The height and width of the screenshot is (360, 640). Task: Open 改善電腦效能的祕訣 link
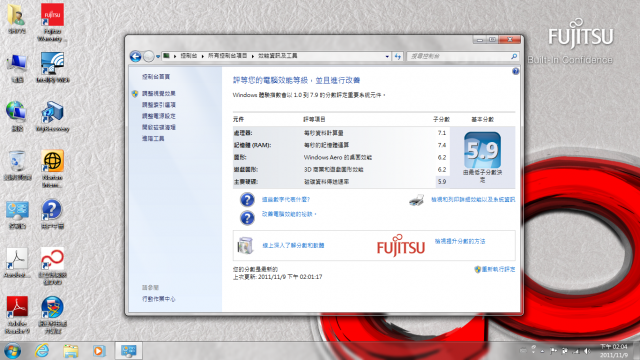coord(289,214)
